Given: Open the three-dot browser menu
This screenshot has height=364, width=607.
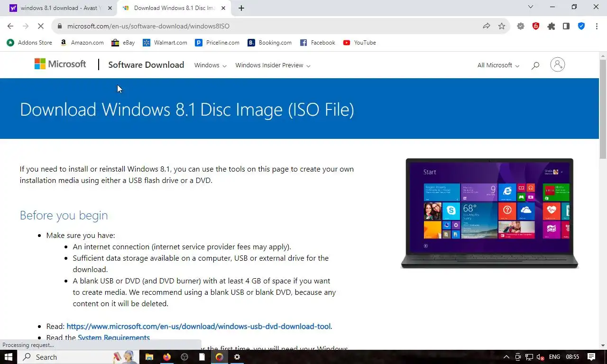Looking at the screenshot, I should point(597,26).
